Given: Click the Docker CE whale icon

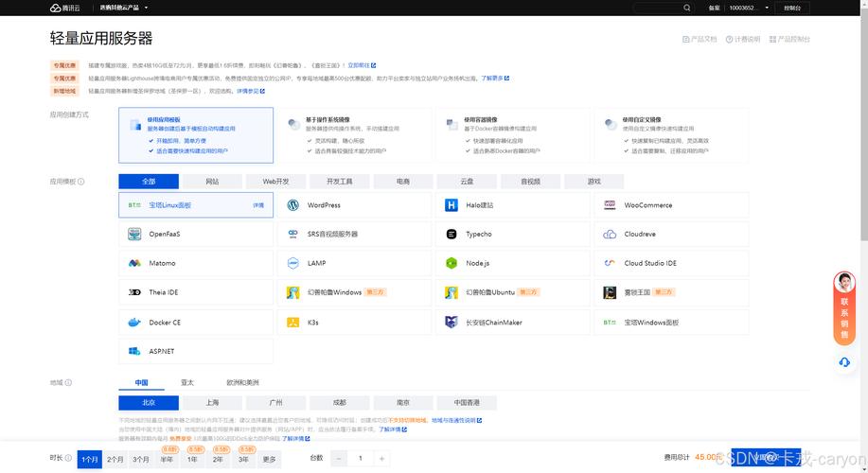Looking at the screenshot, I should point(134,323).
